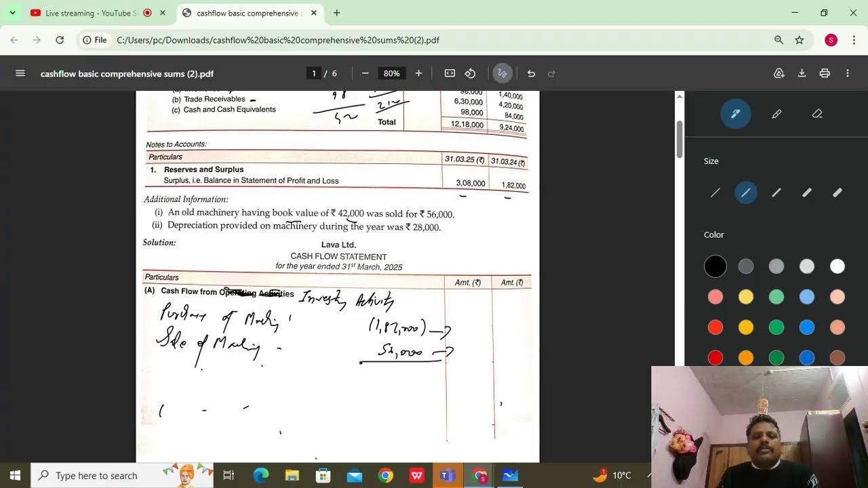Open WPS Office from the taskbar
868x488 pixels.
(416, 475)
